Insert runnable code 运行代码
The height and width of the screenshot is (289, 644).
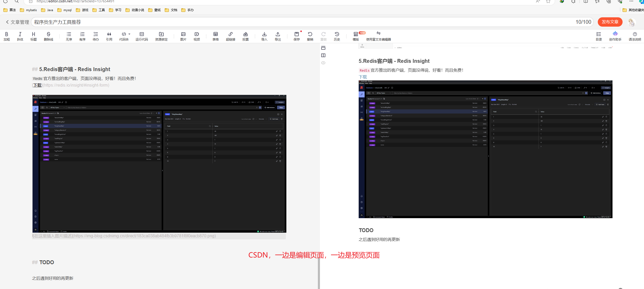(x=142, y=36)
